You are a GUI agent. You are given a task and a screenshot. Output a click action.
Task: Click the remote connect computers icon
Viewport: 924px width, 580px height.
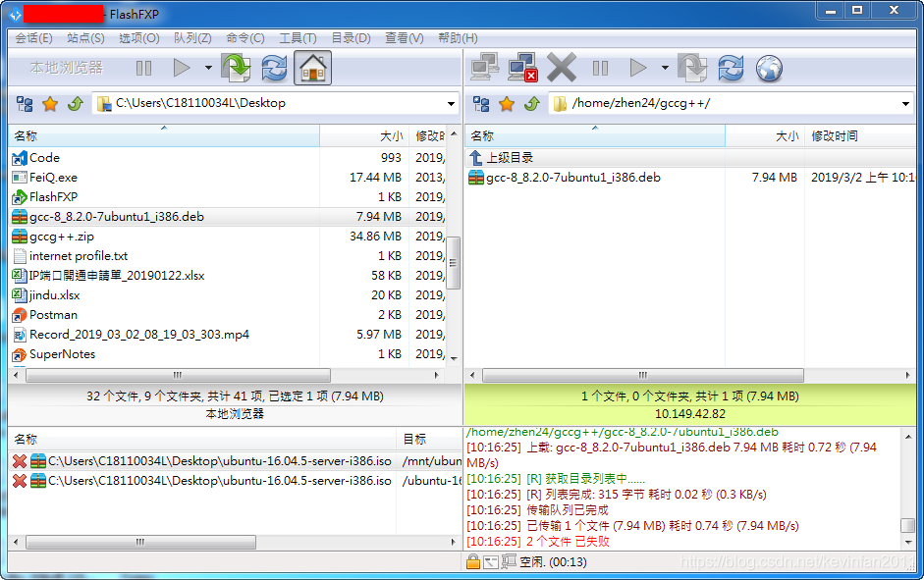484,67
